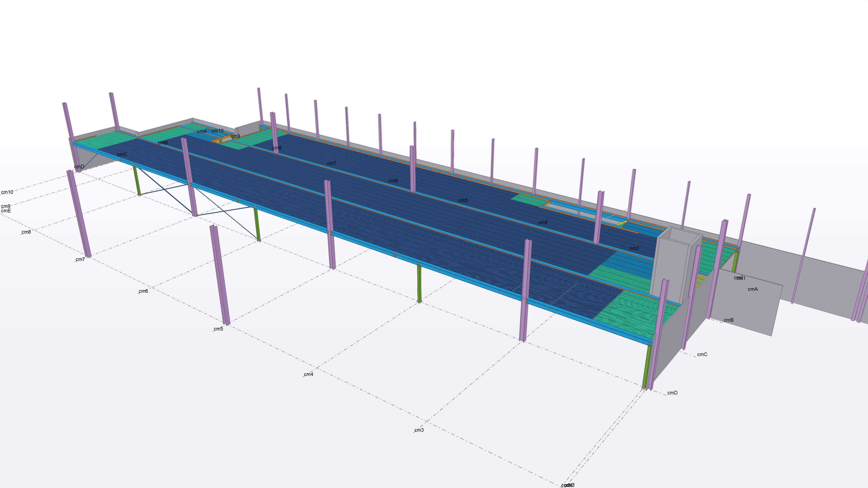The height and width of the screenshot is (488, 868).
Task: Click the cm3 grid label on the deck
Action: pyautogui.click(x=634, y=248)
